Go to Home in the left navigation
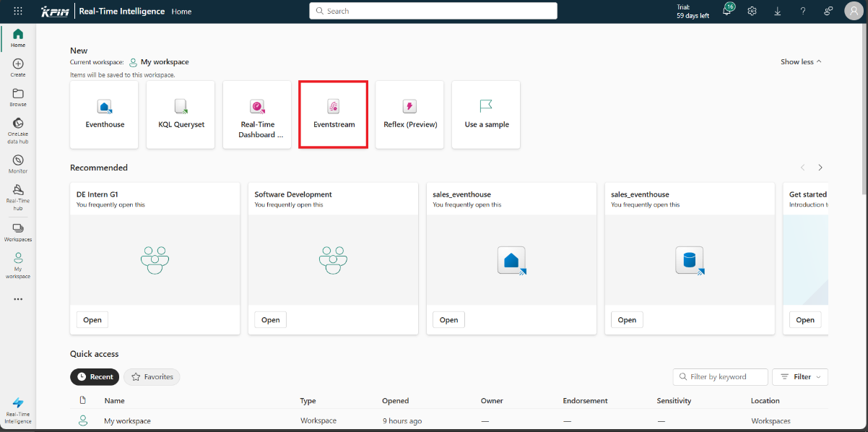868x432 pixels. (x=18, y=38)
